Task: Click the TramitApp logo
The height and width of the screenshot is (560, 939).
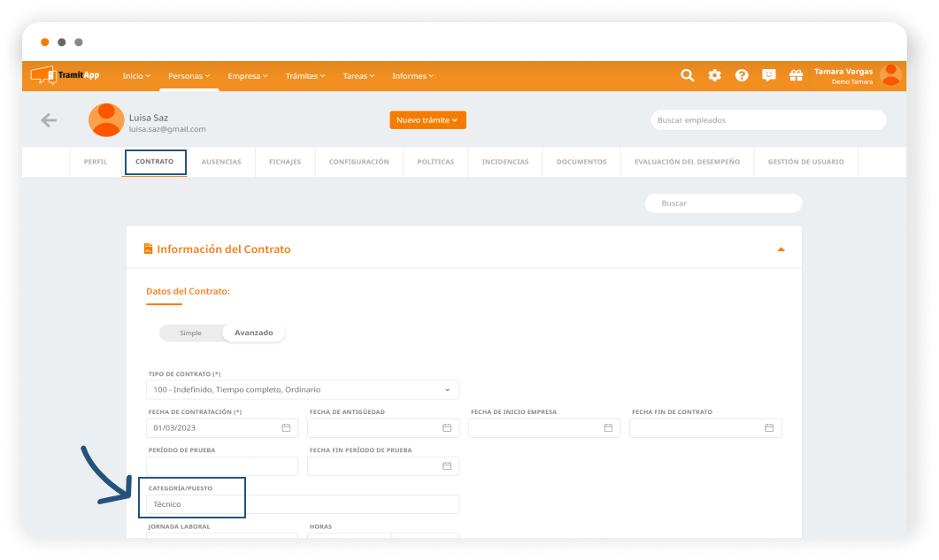Action: tap(65, 76)
